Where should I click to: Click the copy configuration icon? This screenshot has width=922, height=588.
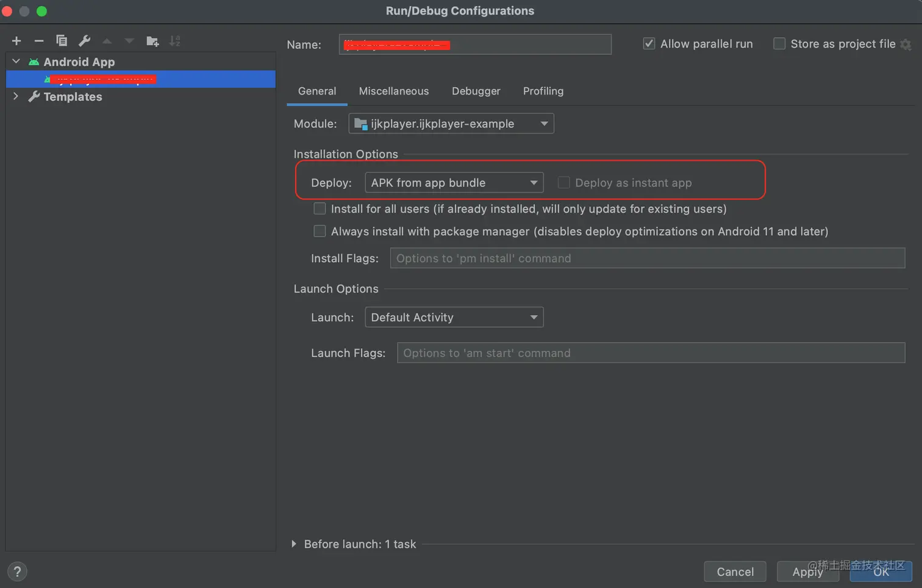click(x=62, y=41)
